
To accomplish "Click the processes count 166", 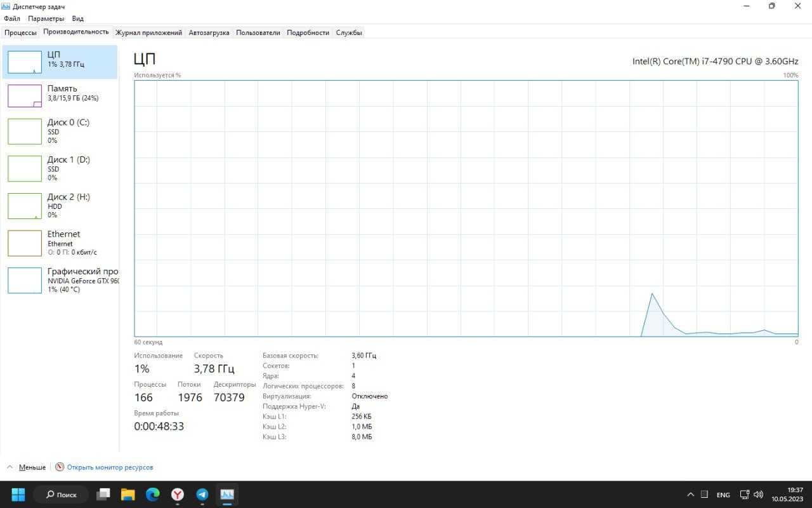I will 143,398.
